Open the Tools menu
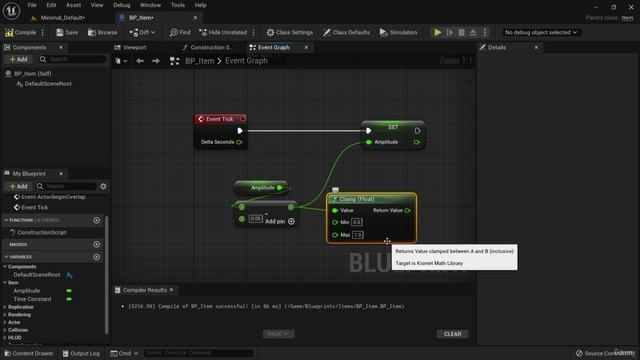 (x=178, y=5)
